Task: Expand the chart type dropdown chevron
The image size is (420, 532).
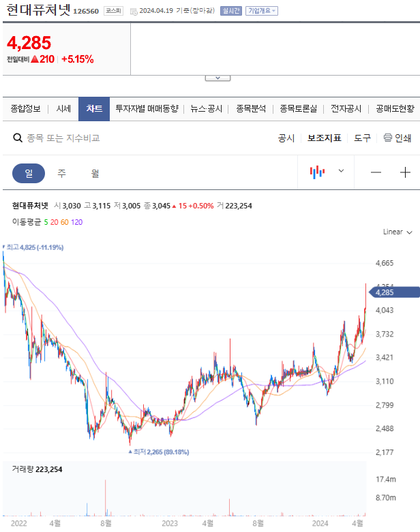Action: coord(341,171)
